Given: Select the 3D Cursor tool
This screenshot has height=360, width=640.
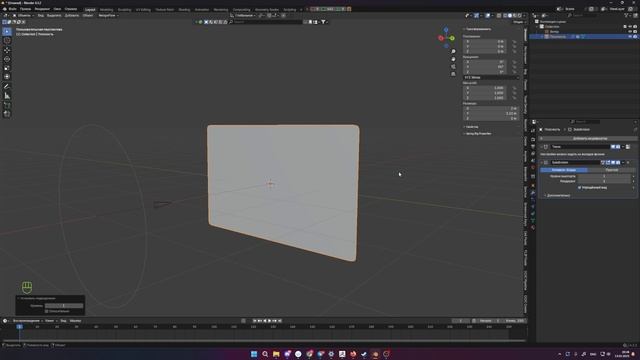Looking at the screenshot, I should click(x=7, y=40).
